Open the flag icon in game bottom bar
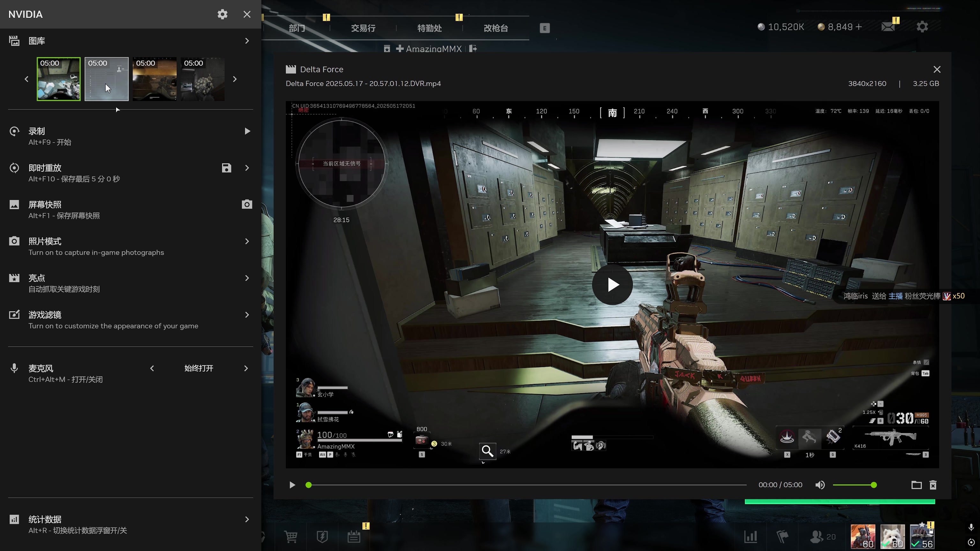The width and height of the screenshot is (980, 551). [x=782, y=537]
